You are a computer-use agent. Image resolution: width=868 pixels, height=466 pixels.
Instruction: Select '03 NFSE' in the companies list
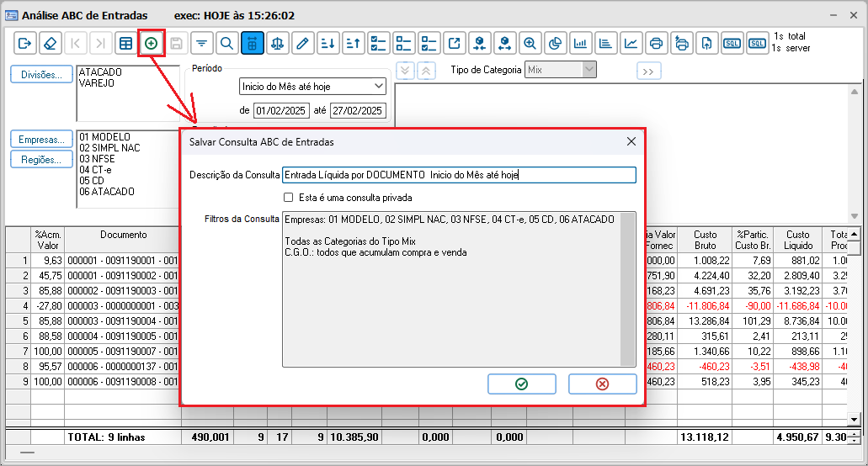97,159
